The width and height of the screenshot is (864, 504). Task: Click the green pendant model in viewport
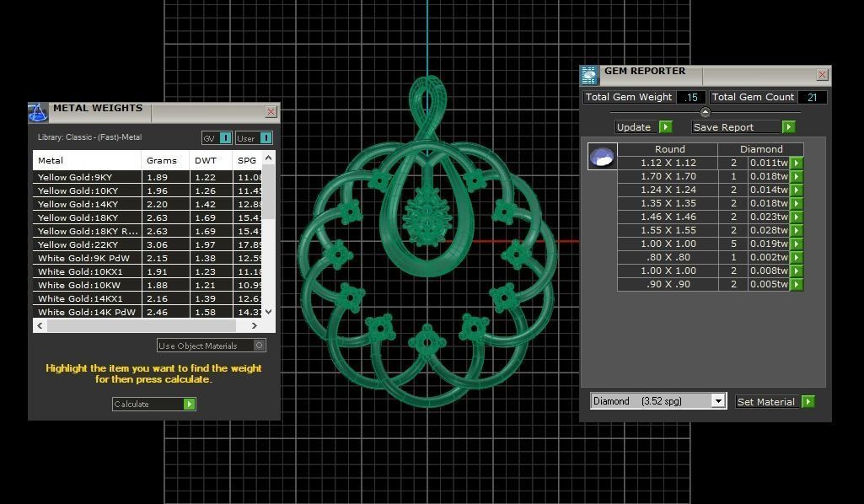point(427,243)
